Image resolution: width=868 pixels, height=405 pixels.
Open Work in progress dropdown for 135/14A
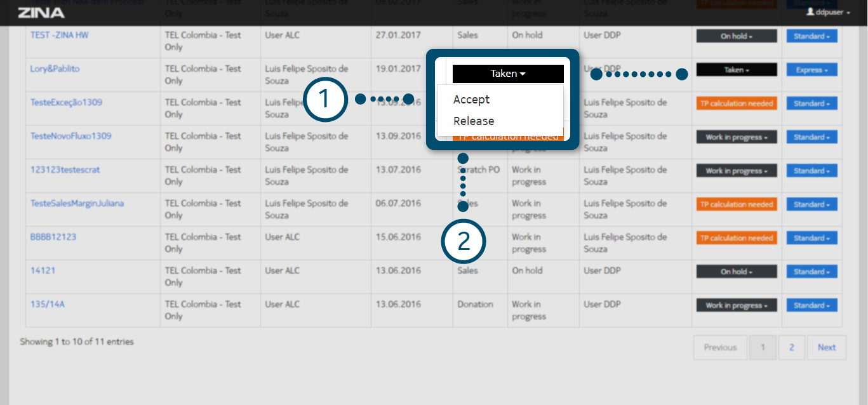coord(736,305)
